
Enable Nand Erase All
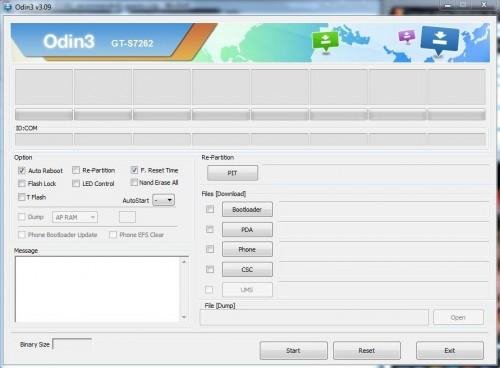click(134, 182)
